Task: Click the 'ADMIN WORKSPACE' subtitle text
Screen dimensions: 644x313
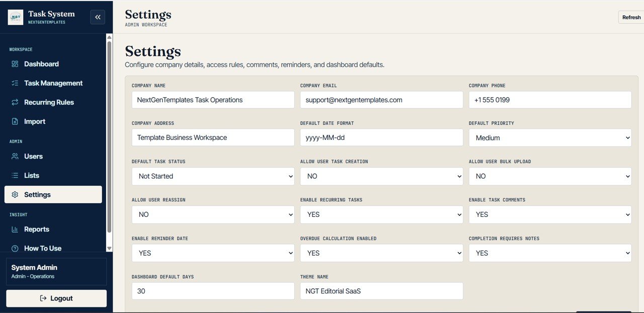Action: [x=146, y=25]
